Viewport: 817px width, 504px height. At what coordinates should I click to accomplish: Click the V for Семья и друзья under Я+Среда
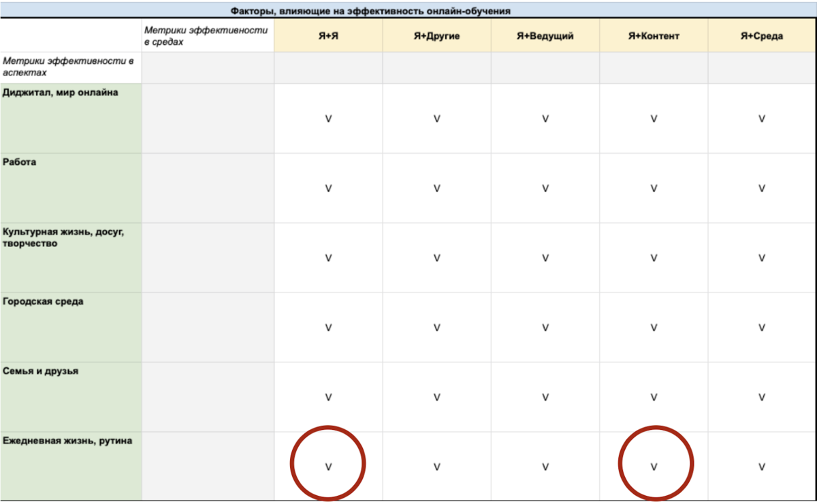[762, 397]
